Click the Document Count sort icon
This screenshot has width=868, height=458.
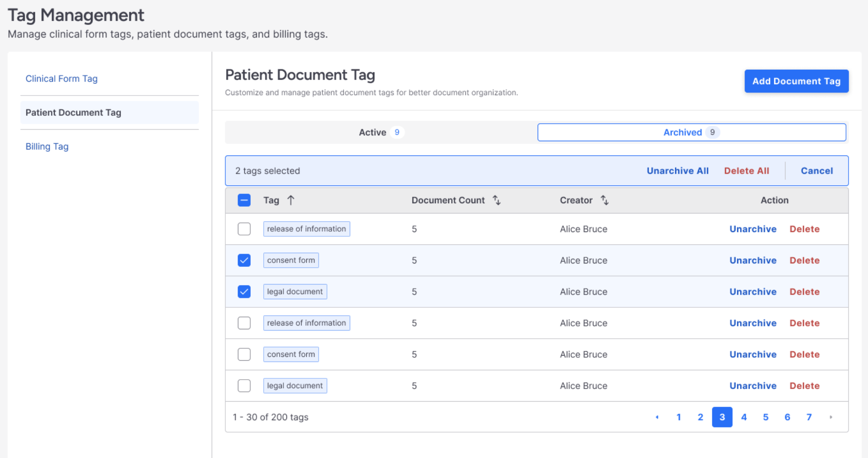[x=497, y=200]
